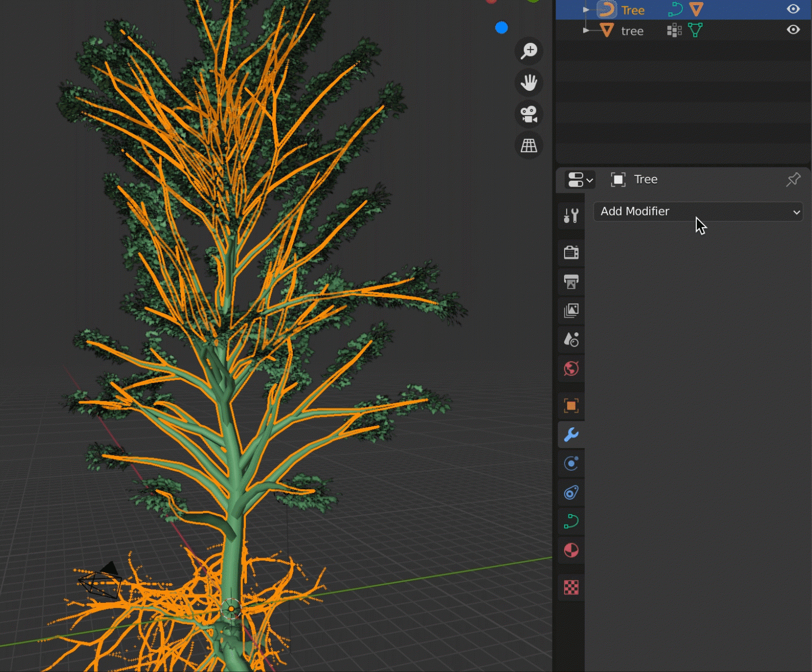Expand the tree mesh entry in the outliner
The image size is (812, 672).
coord(585,30)
